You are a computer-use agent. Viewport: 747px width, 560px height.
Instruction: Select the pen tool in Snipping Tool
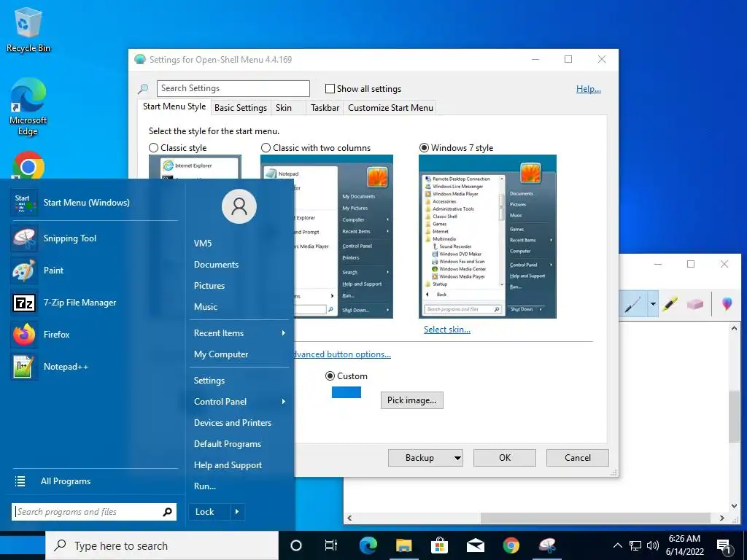[x=632, y=304]
